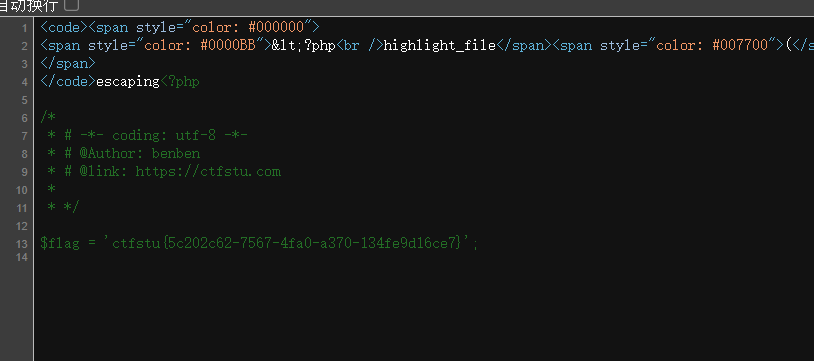Viewport: 814px width, 361px height.
Task: Click the #0000BB color value
Action: click(228, 46)
